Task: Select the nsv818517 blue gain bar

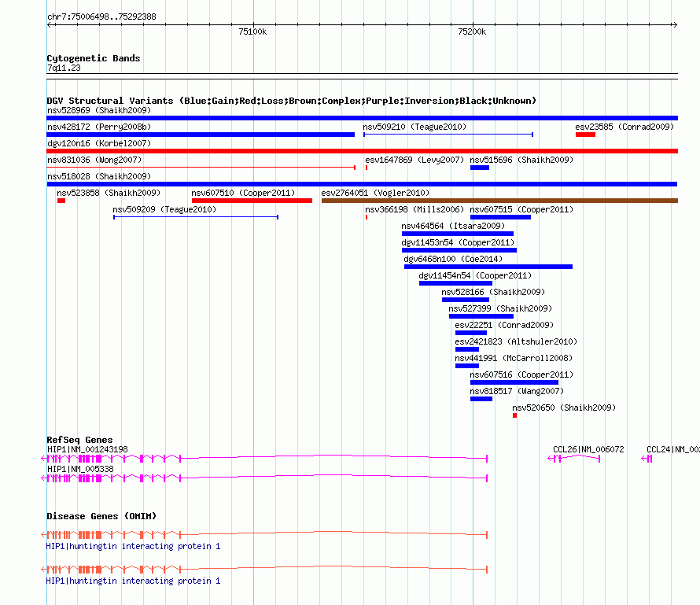Action: tap(481, 399)
